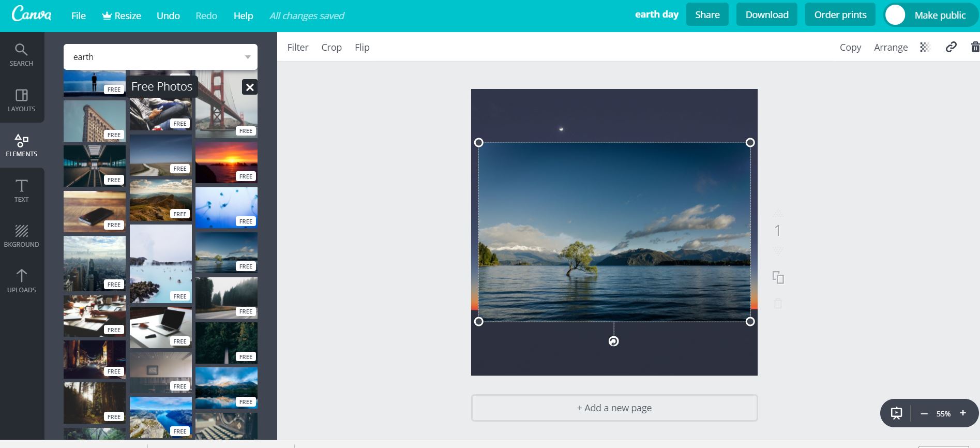980x448 pixels.
Task: Click Undo
Action: [168, 16]
